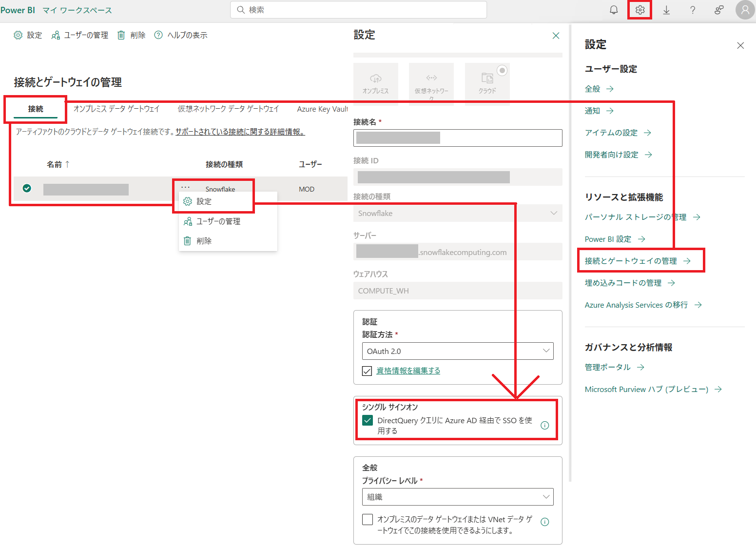Select the 仮想ネットワーク connection type tile

click(431, 83)
